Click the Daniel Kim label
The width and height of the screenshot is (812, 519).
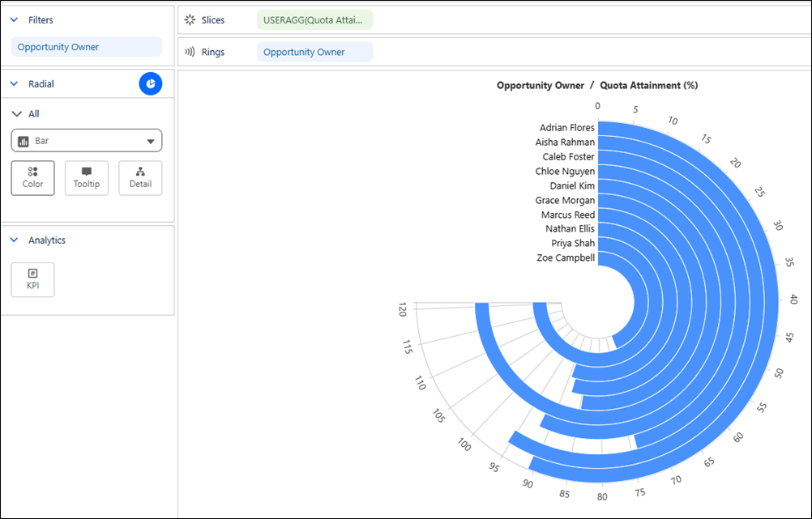(572, 185)
